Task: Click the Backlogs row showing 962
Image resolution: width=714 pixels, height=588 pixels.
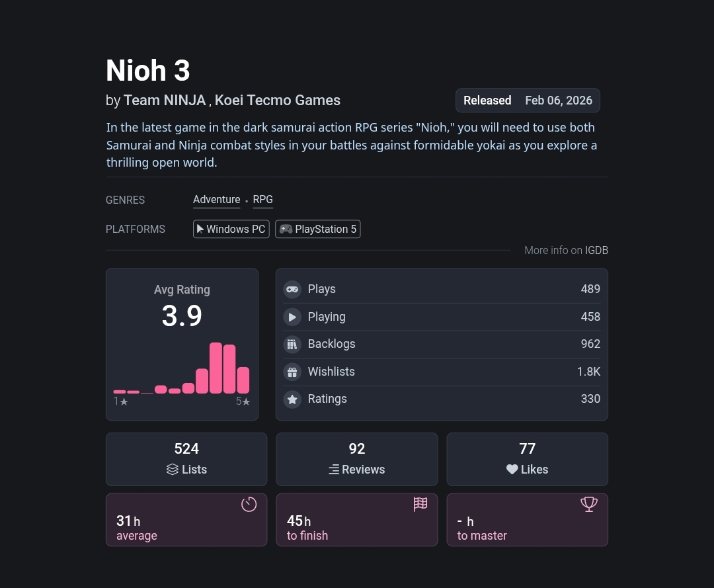Action: [442, 345]
